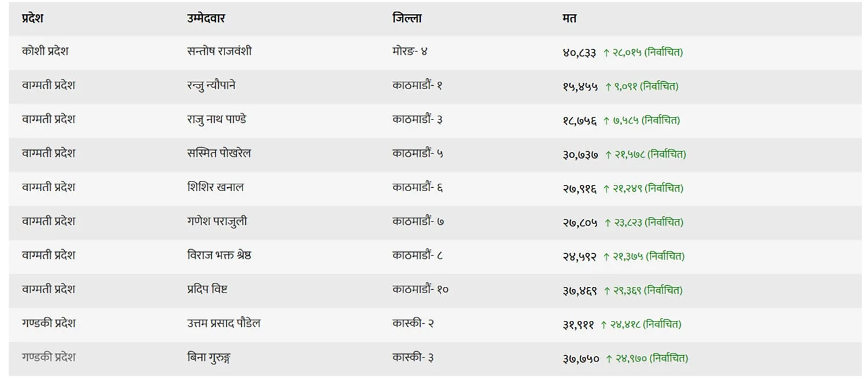Viewport: 868px width, 387px height.
Task: Click green up arrow beside सन्तोष राजवंशी's votes
Action: [606, 53]
